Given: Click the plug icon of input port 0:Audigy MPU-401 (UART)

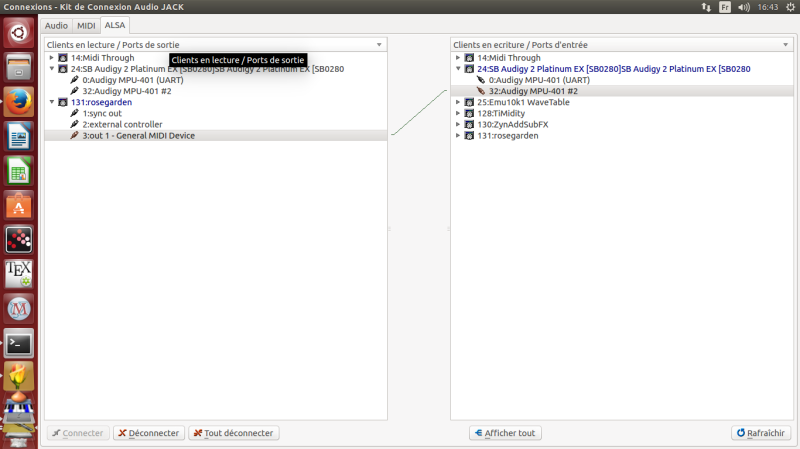Looking at the screenshot, I should pyautogui.click(x=481, y=80).
